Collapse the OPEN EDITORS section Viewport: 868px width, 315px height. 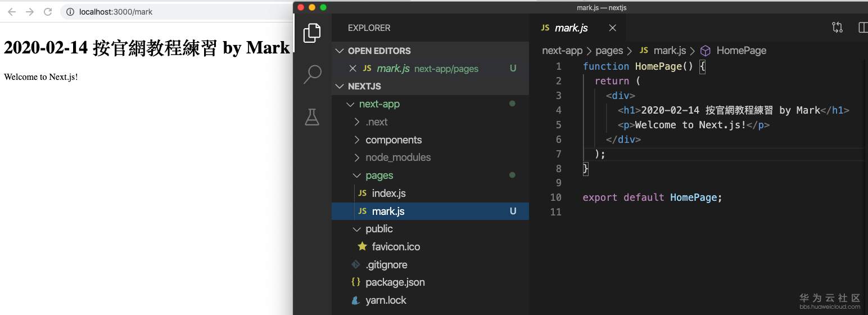(x=339, y=51)
